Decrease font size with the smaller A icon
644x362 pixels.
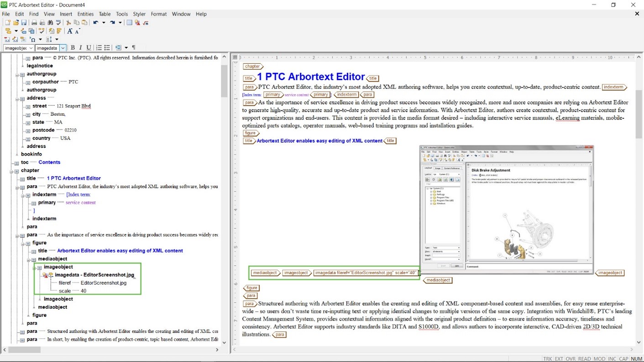[x=78, y=31]
